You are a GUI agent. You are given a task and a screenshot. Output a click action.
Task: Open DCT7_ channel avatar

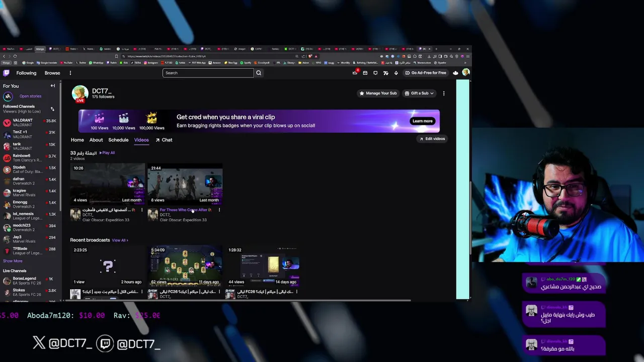point(80,94)
